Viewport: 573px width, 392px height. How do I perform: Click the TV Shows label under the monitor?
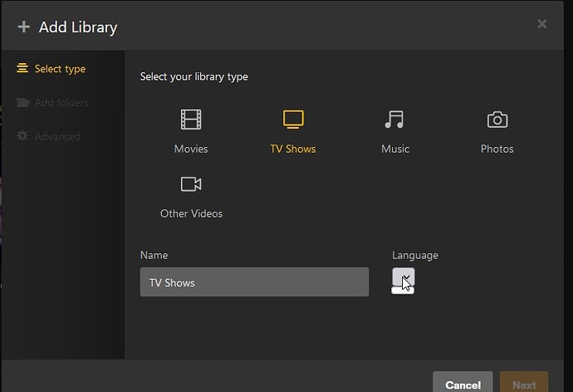click(x=293, y=149)
